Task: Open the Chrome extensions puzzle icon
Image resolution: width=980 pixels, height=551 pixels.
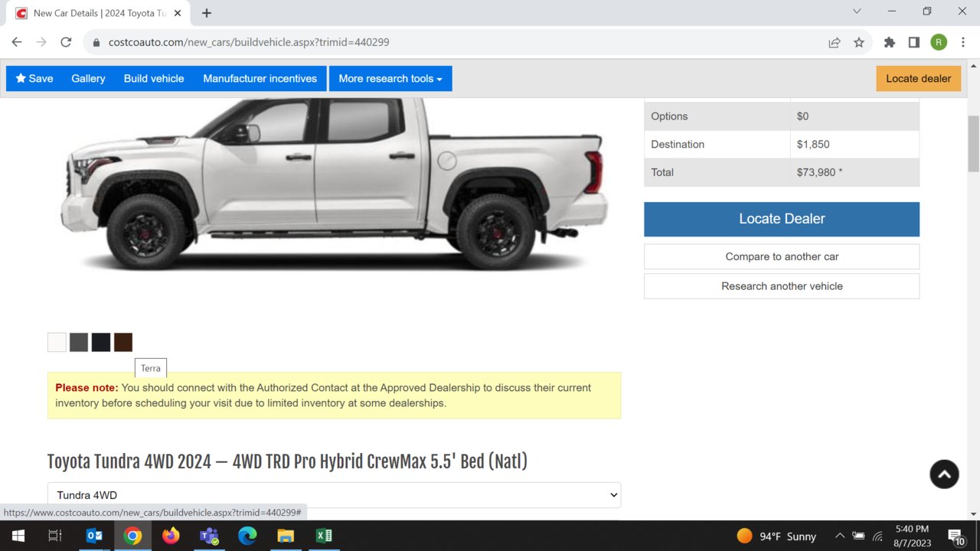Action: point(890,42)
